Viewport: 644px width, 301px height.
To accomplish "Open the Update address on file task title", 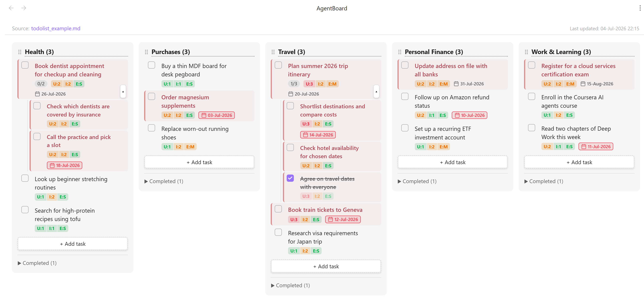I will pyautogui.click(x=451, y=70).
